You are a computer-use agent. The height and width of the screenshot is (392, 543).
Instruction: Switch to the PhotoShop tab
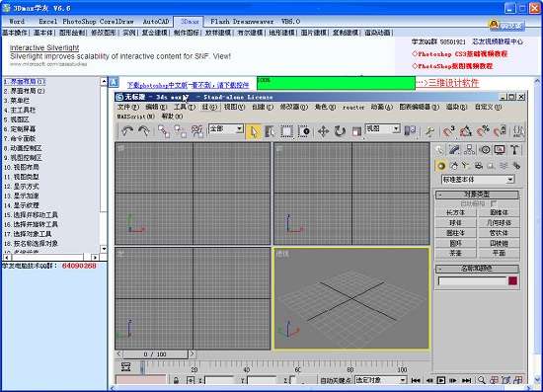[x=79, y=22]
